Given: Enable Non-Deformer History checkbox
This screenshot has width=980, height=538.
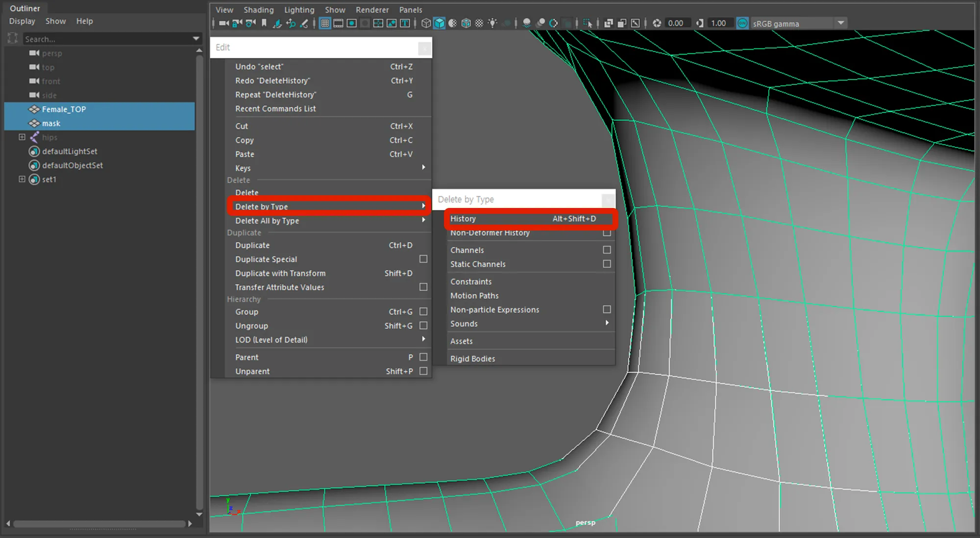Looking at the screenshot, I should pos(606,232).
